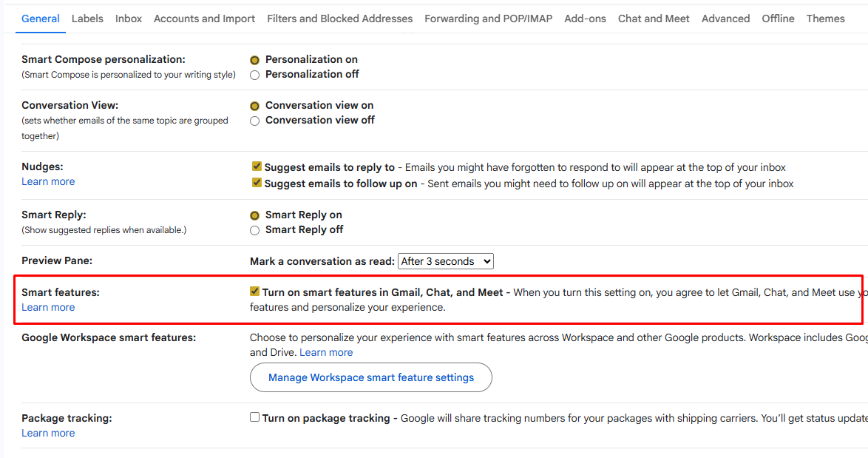The height and width of the screenshot is (458, 868).
Task: Click Manage Workspace smart feature settings button
Action: 371,377
